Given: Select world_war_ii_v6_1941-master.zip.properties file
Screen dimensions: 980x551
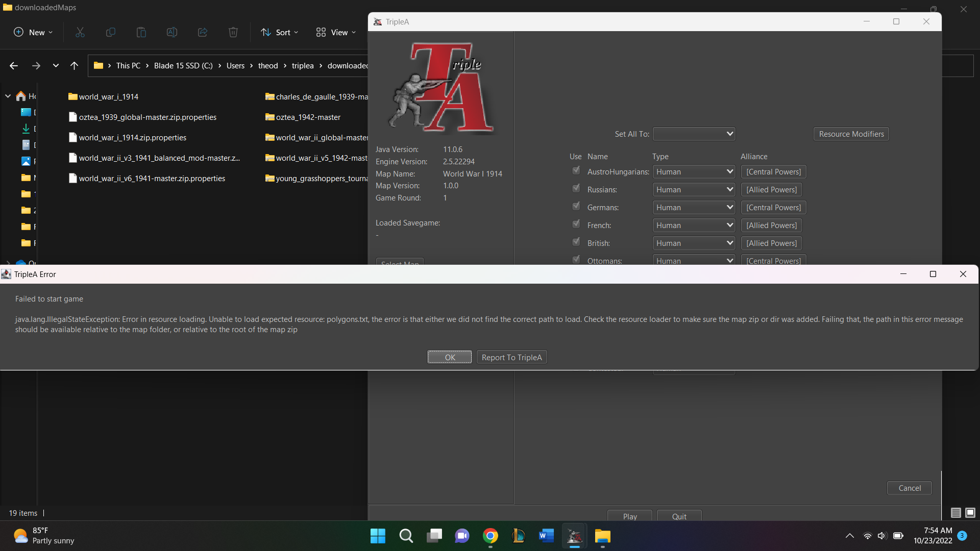Looking at the screenshot, I should pyautogui.click(x=147, y=178).
